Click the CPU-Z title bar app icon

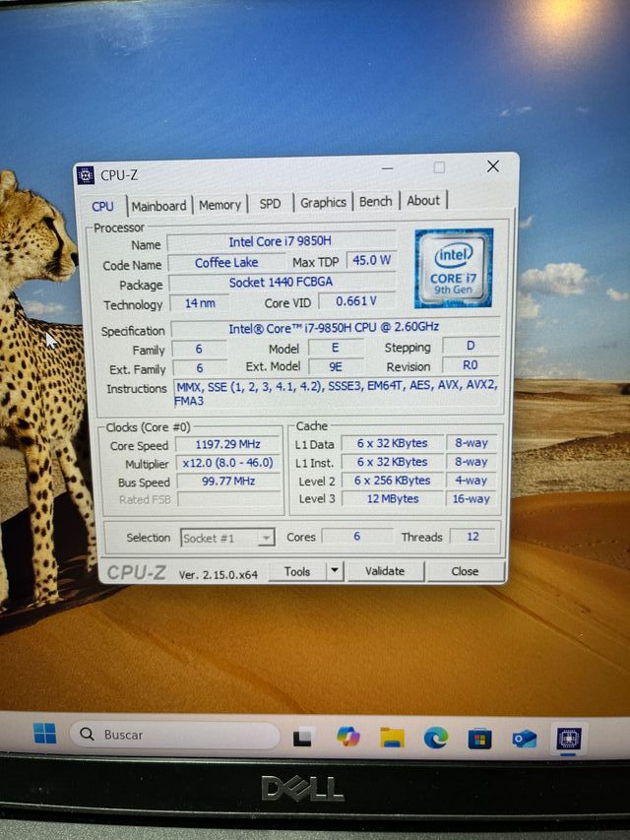click(86, 174)
